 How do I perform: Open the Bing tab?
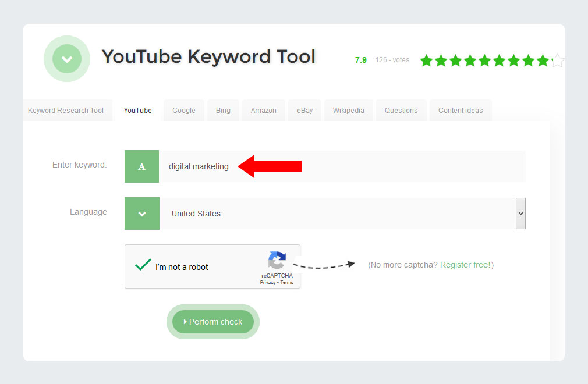pos(223,111)
